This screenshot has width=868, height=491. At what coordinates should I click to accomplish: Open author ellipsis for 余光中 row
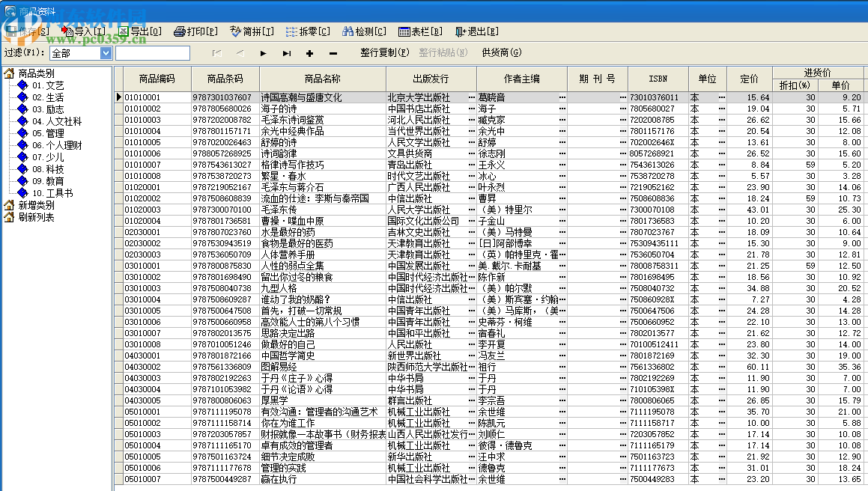562,131
